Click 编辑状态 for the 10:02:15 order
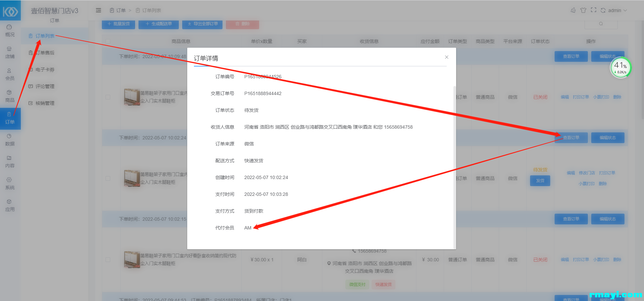The width and height of the screenshot is (644, 301). [x=608, y=219]
